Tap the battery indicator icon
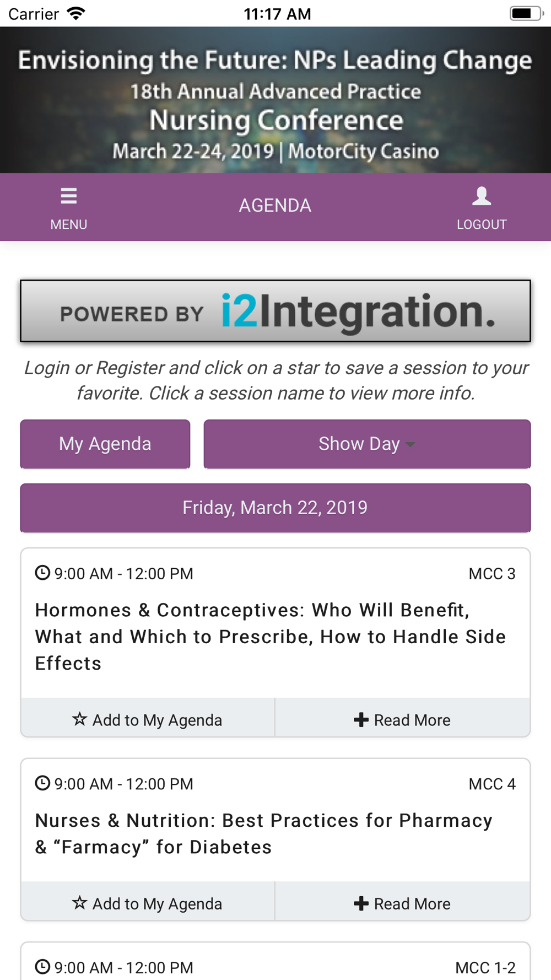The width and height of the screenshot is (551, 980). 527,13
